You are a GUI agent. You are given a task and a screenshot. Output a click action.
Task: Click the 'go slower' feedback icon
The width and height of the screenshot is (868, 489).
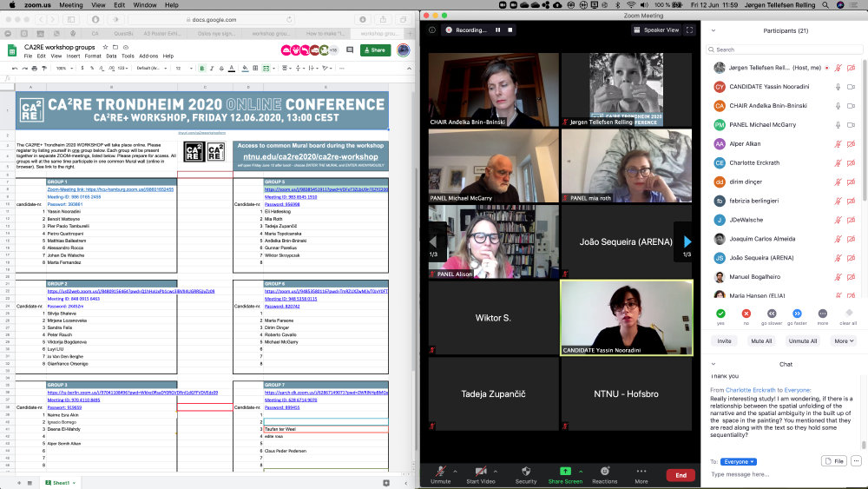[772, 313]
